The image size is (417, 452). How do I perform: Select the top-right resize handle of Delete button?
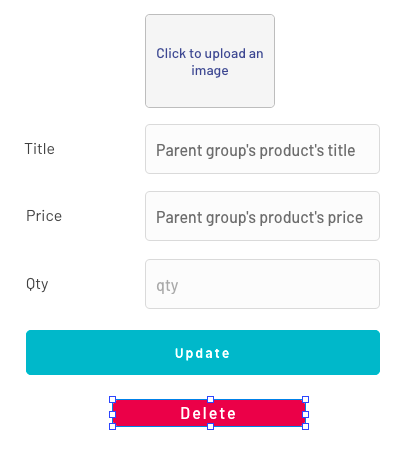tap(305, 399)
